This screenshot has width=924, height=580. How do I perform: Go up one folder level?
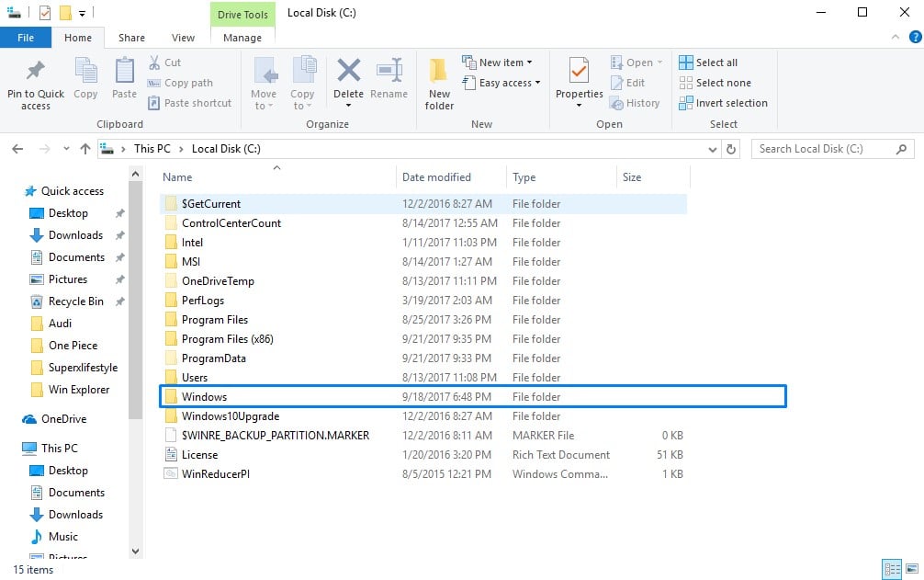[x=85, y=149]
